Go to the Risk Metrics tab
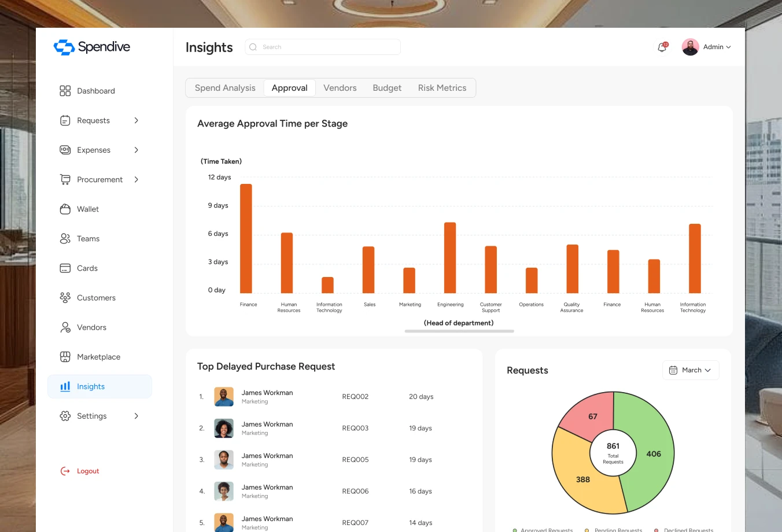 442,88
